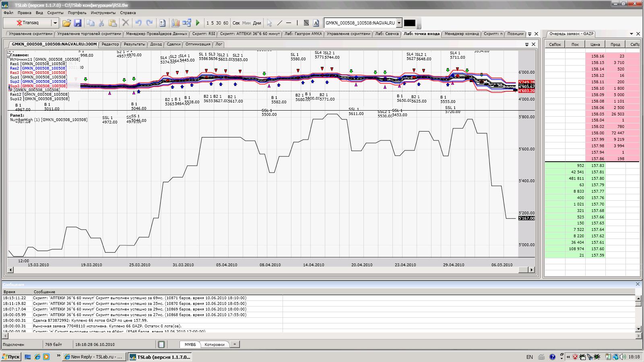Select the text annotation tool icon

click(x=316, y=23)
